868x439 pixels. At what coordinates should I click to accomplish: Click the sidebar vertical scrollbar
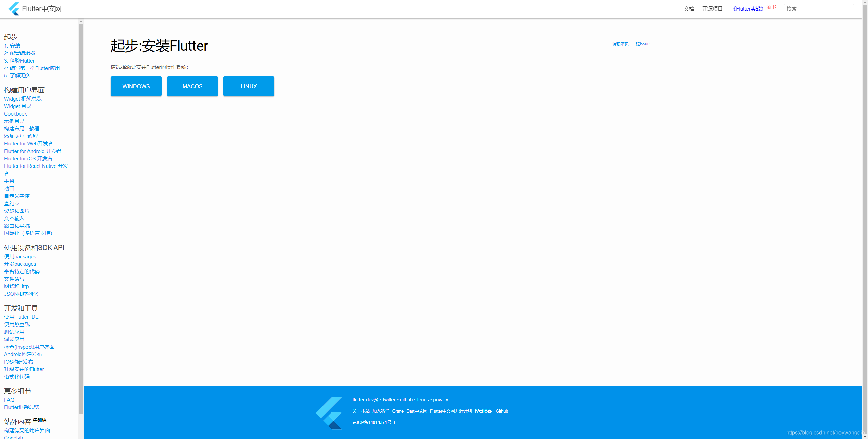click(x=81, y=219)
